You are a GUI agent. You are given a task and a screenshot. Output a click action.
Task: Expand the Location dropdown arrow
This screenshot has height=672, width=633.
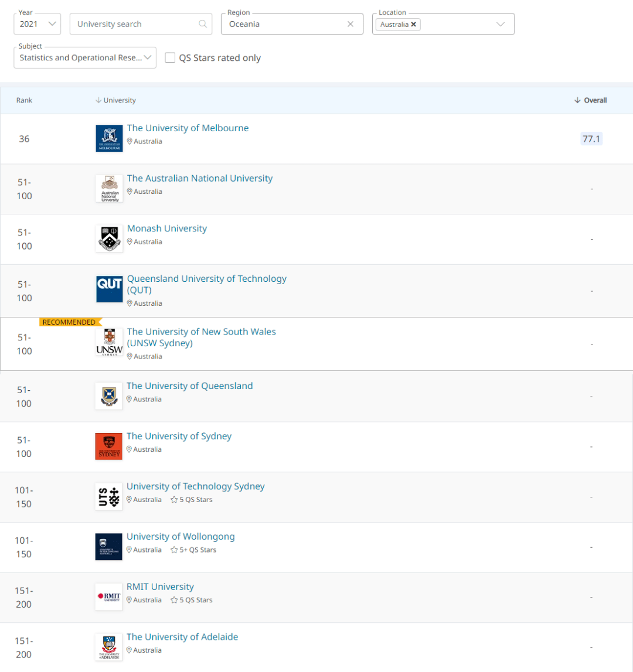[500, 24]
